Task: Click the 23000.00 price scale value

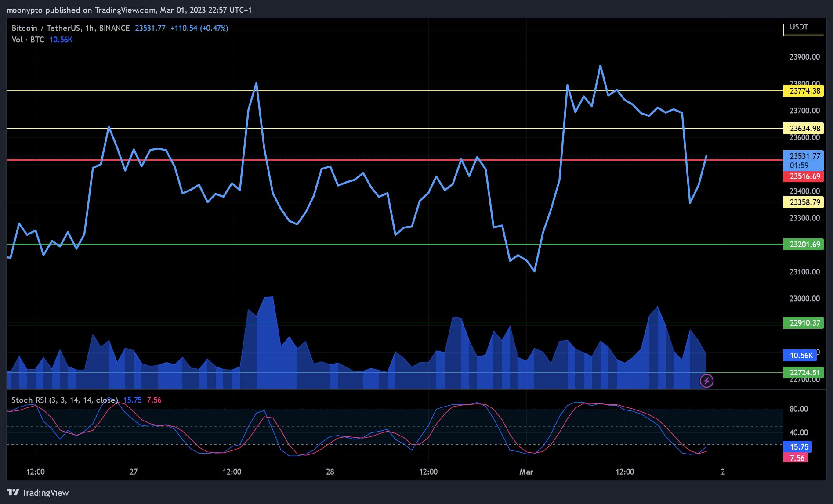Action: tap(804, 299)
